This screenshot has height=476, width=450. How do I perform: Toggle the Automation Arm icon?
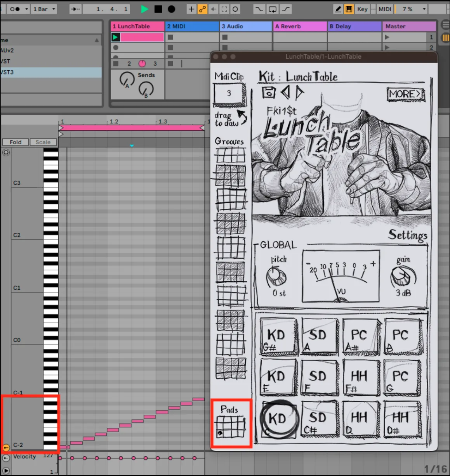[x=202, y=9]
